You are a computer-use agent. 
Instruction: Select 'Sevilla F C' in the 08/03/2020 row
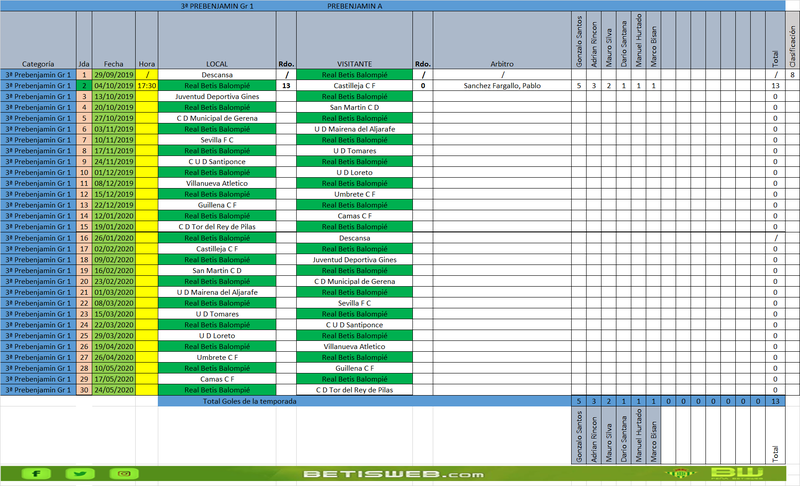355,303
